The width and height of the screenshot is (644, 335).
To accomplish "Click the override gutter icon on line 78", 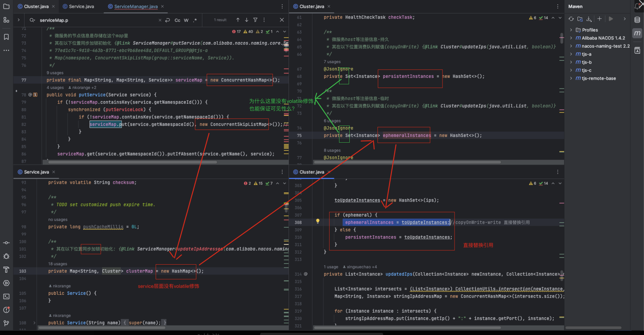I will click(x=30, y=95).
